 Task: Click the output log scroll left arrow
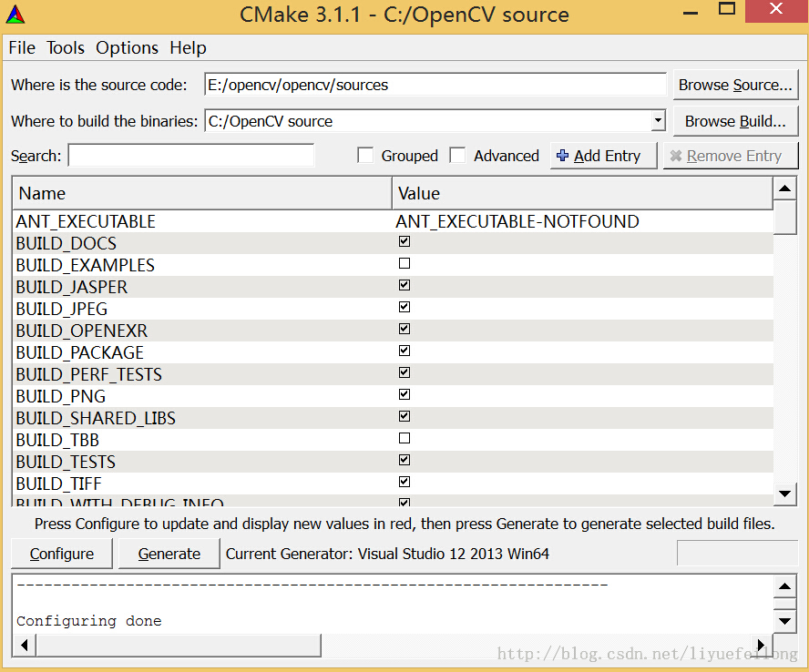(25, 646)
